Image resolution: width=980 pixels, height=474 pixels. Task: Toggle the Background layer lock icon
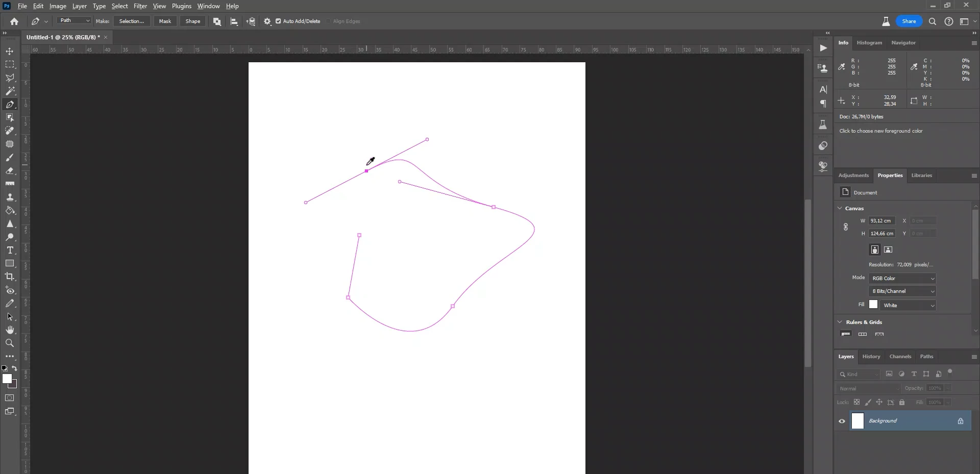click(961, 421)
